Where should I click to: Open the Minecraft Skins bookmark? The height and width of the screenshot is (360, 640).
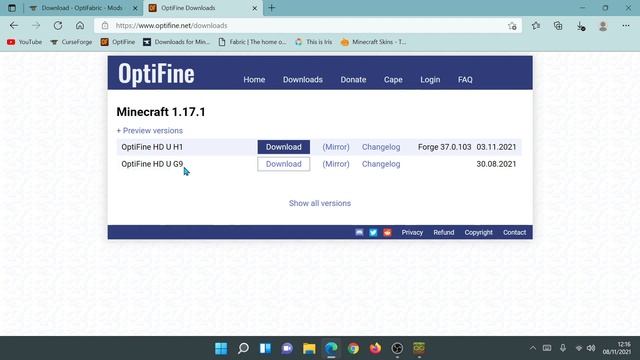373,42
